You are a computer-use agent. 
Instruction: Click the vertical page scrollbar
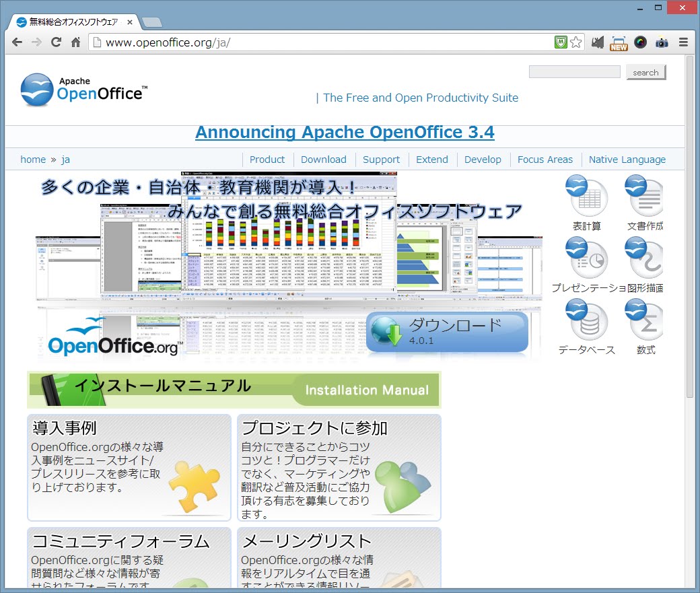click(690, 227)
